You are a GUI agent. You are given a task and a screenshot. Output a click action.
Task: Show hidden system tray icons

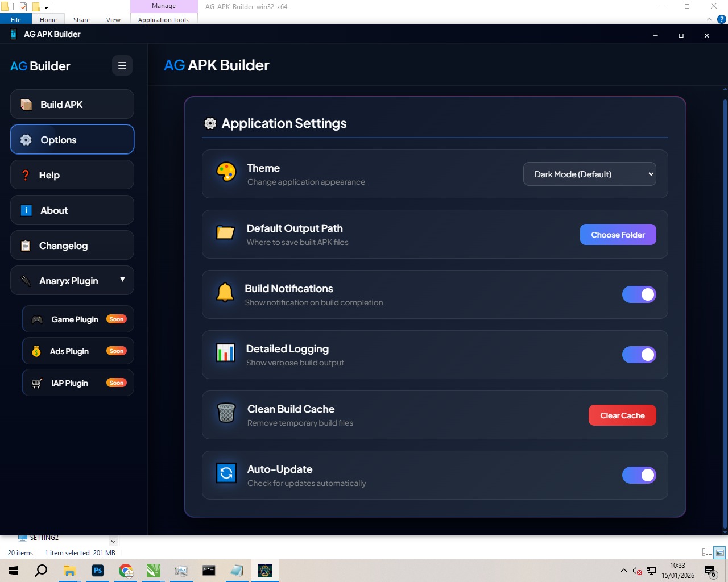click(x=623, y=571)
